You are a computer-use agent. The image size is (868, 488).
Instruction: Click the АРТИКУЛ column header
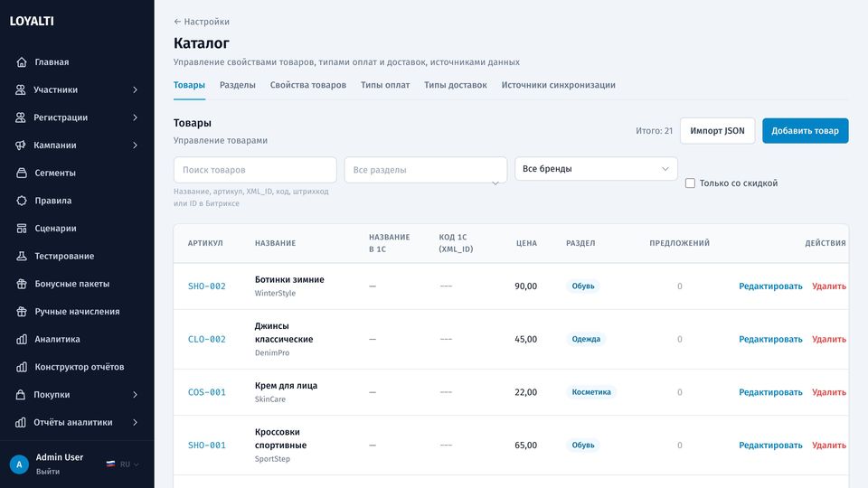205,243
